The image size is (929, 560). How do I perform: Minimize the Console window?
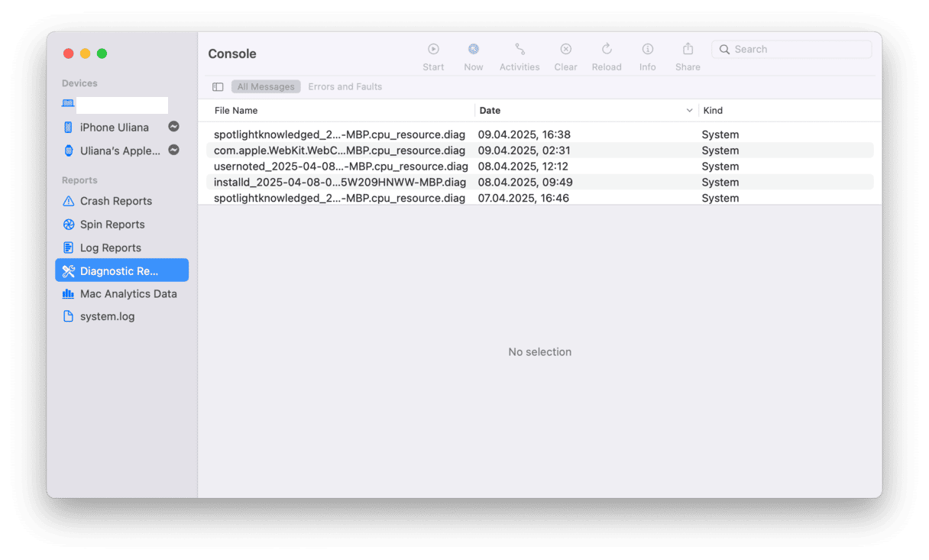[x=85, y=53]
